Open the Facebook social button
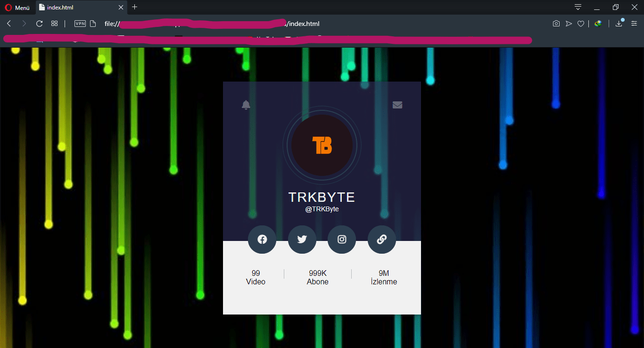 [262, 240]
